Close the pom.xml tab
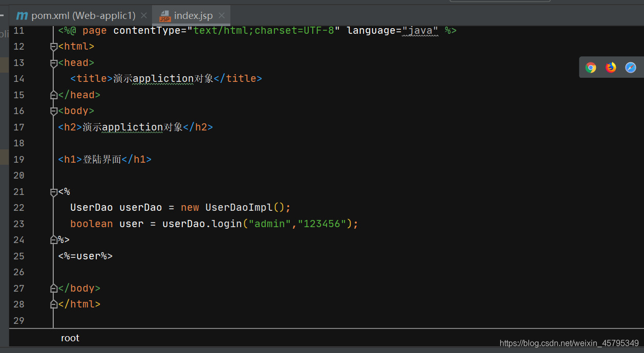The height and width of the screenshot is (353, 644). click(x=143, y=15)
